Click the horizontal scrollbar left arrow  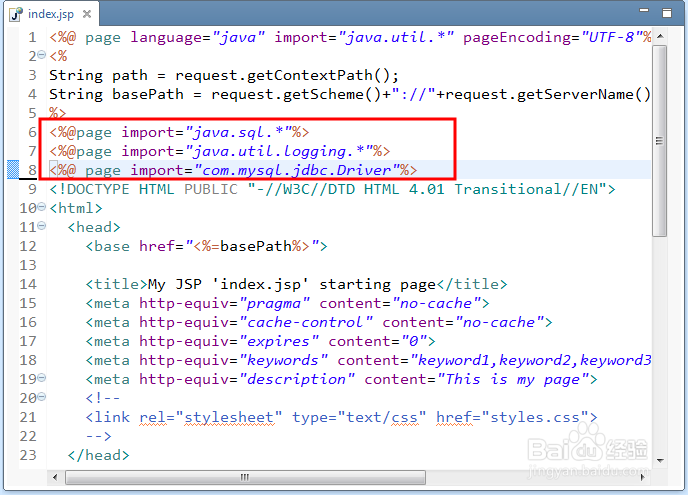coord(55,477)
